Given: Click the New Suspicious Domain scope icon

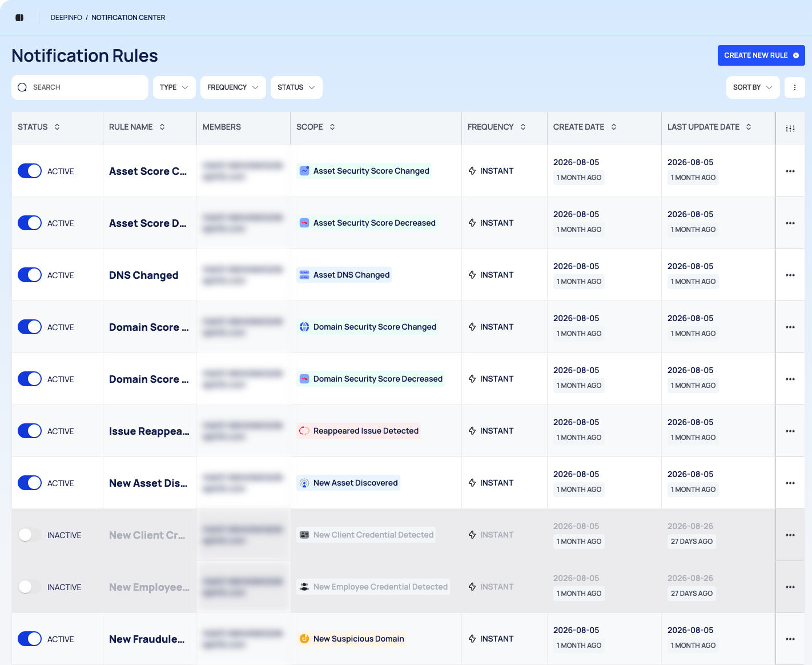Looking at the screenshot, I should pos(304,639).
